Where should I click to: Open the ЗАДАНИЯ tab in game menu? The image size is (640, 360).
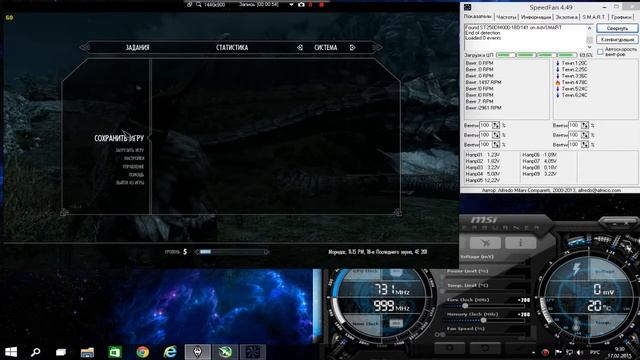[x=137, y=47]
